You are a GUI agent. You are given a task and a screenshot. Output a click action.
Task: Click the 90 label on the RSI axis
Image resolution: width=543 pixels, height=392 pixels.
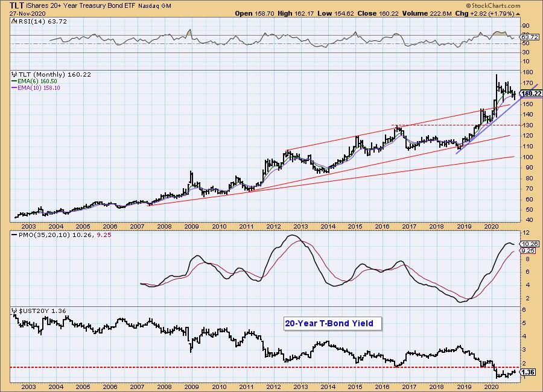[x=526, y=26]
